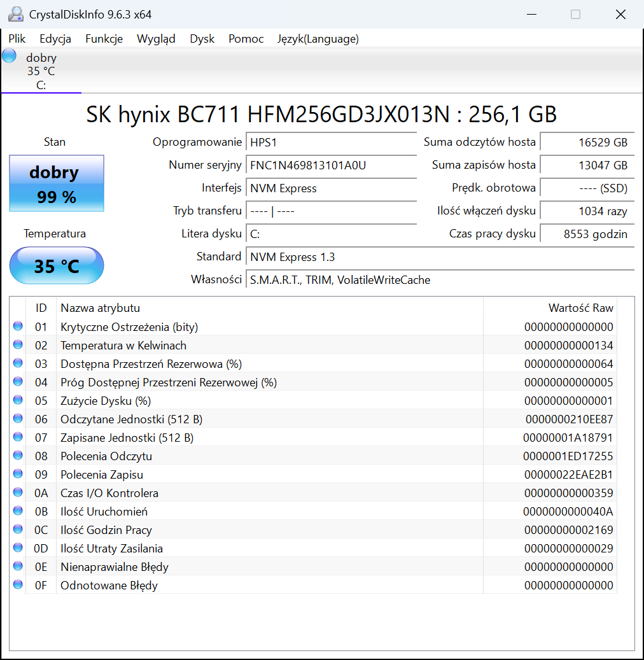Click the dobry 99 % health status button

(x=57, y=184)
